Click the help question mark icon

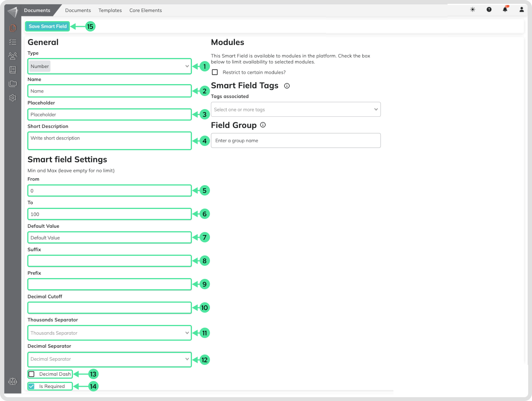489,10
